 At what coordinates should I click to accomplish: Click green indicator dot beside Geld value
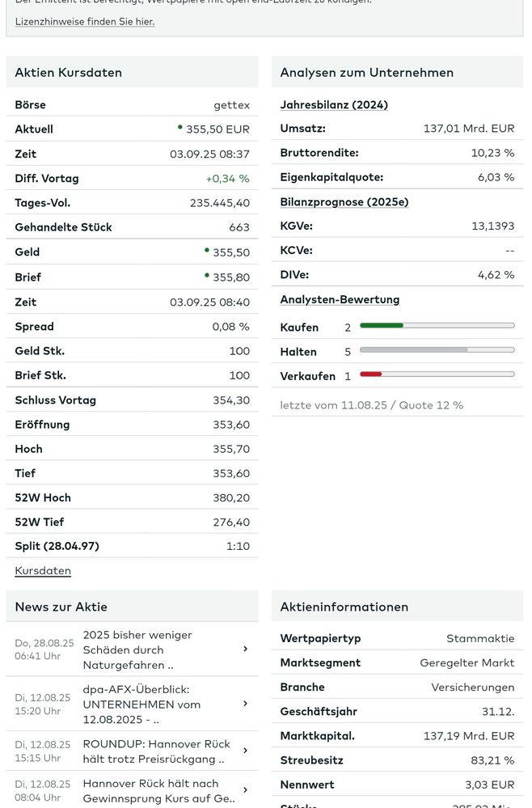206,250
